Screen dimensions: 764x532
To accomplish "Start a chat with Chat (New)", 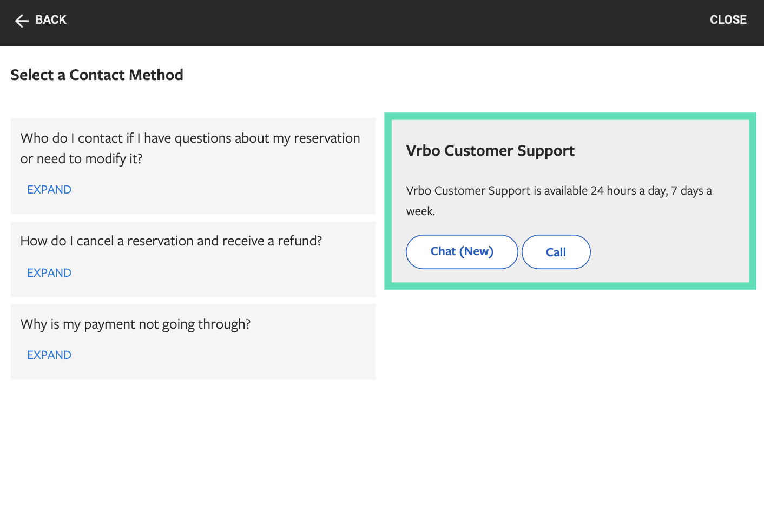I will pyautogui.click(x=462, y=252).
